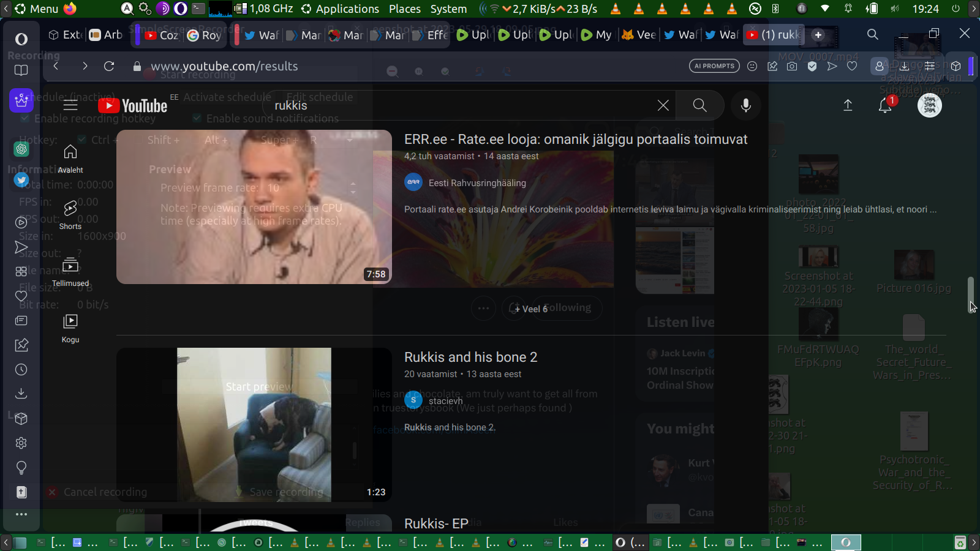Click the lightbulb icon in Opera sidebar

pyautogui.click(x=21, y=468)
